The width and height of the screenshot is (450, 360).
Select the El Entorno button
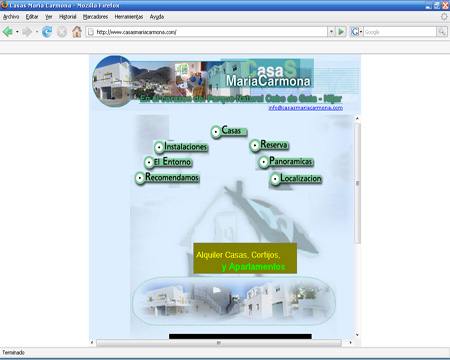pos(168,162)
